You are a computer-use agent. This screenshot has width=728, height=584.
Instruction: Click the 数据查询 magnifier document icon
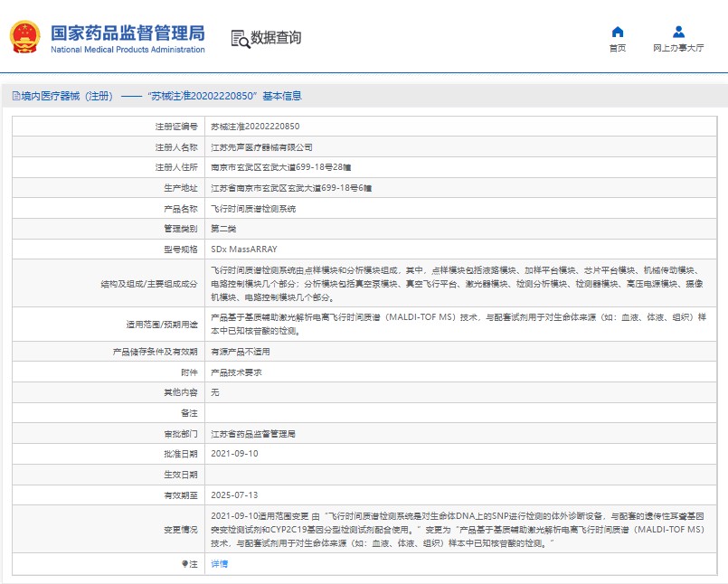point(240,38)
